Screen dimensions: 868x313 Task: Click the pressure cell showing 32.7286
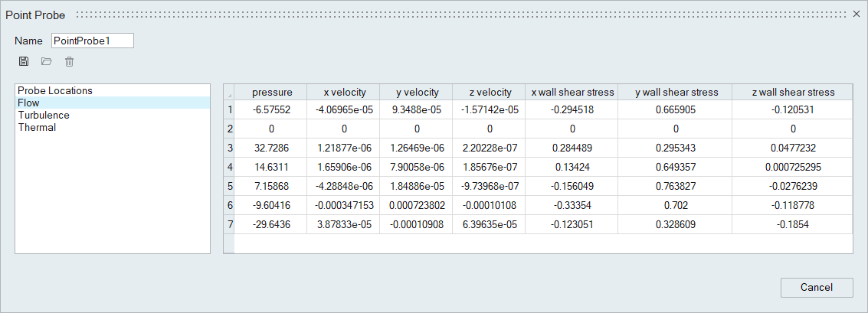point(271,148)
